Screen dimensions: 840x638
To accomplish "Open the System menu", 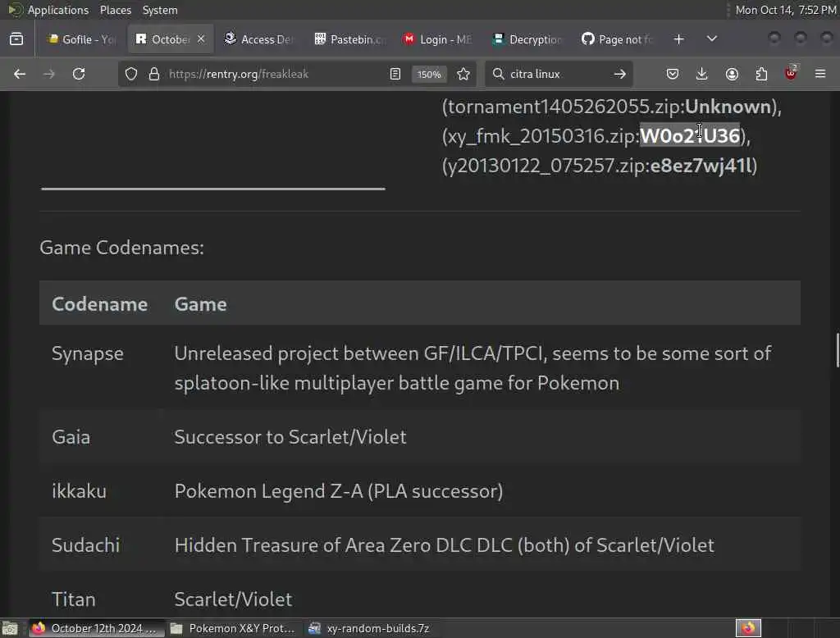I will 160,10.
